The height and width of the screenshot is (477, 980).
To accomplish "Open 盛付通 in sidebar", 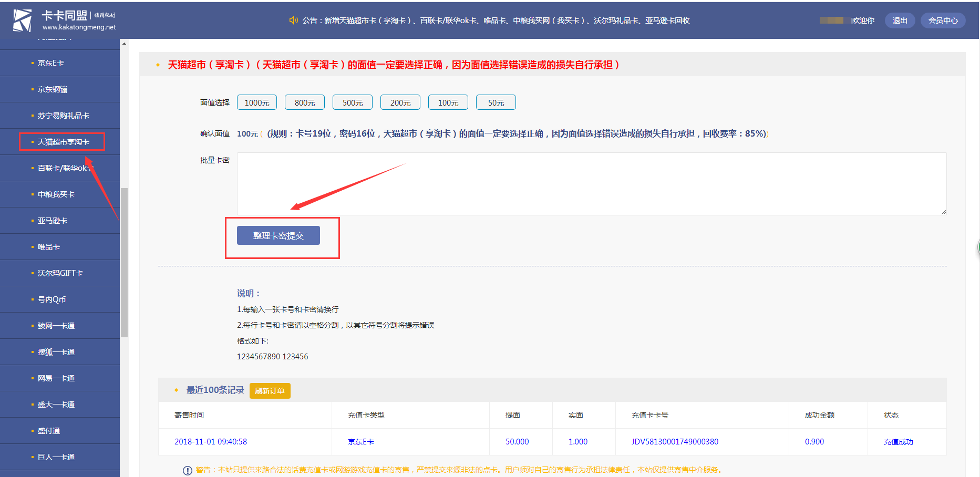I will point(60,431).
